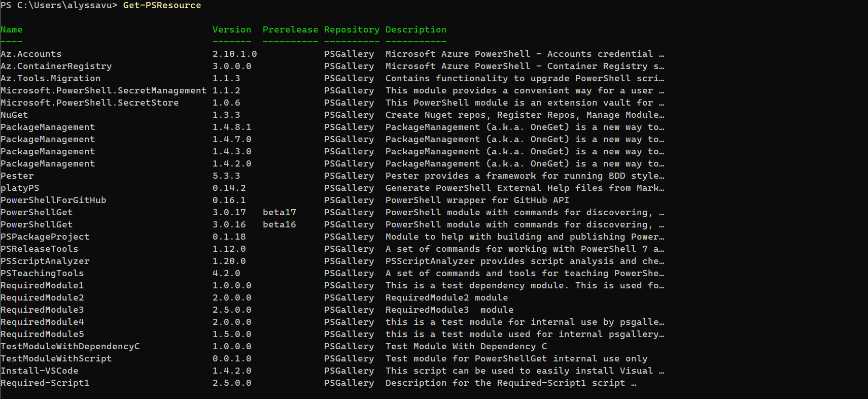Select the platyPS module name
868x399 pixels.
[20, 188]
